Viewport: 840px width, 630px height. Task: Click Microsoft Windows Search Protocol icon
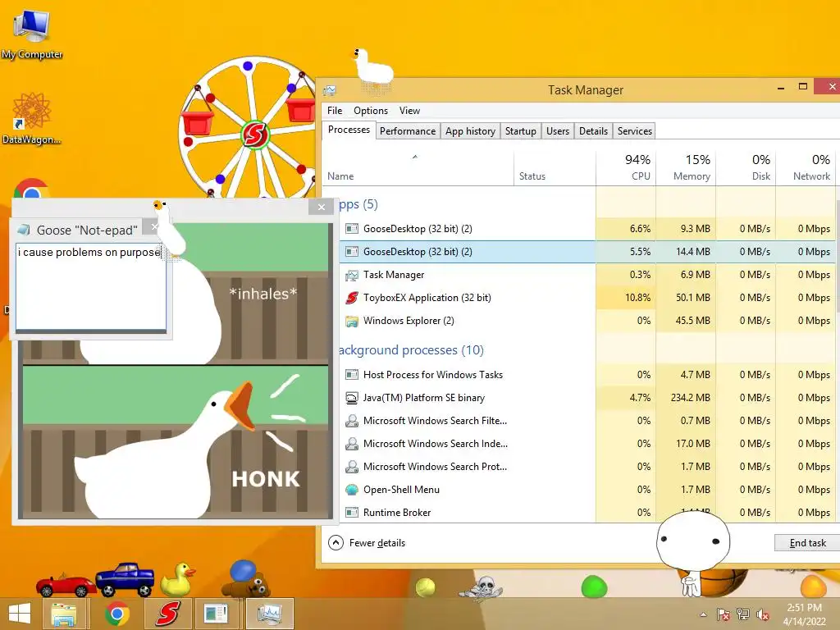(x=351, y=467)
